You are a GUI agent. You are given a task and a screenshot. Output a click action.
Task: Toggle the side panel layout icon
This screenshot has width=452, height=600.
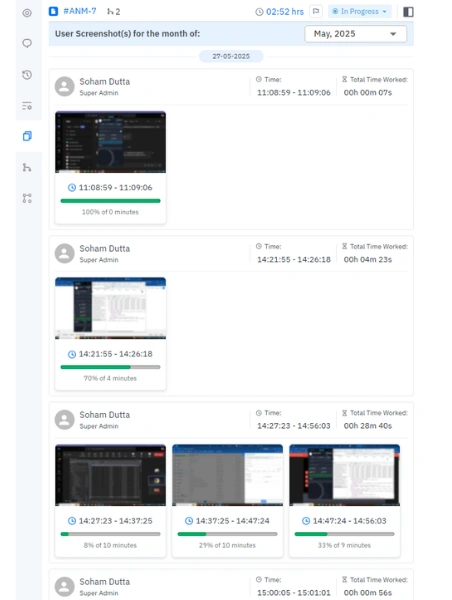pyautogui.click(x=408, y=12)
